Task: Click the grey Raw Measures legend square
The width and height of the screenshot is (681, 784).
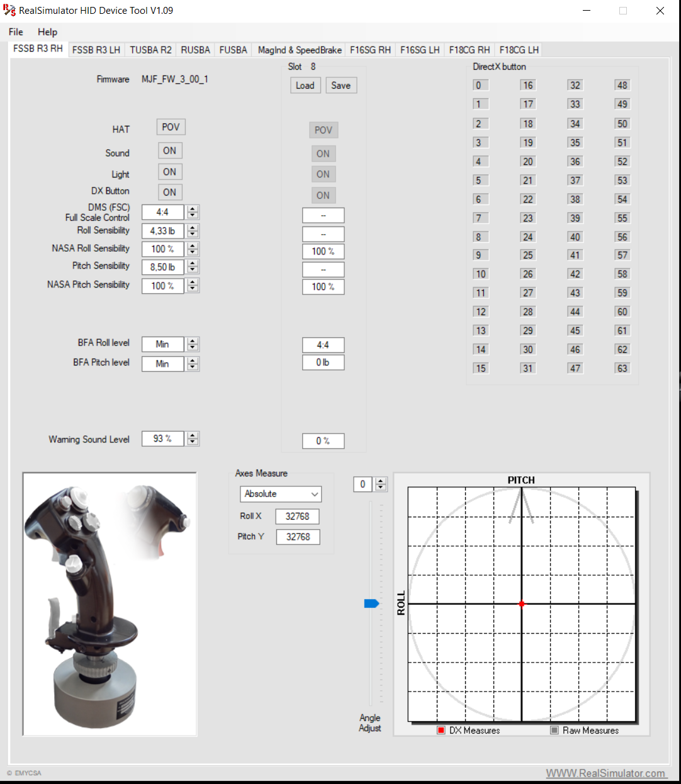Action: (x=554, y=731)
